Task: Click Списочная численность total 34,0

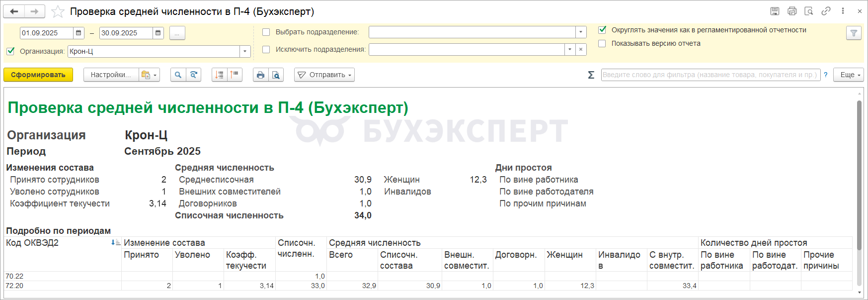Action: tap(363, 215)
